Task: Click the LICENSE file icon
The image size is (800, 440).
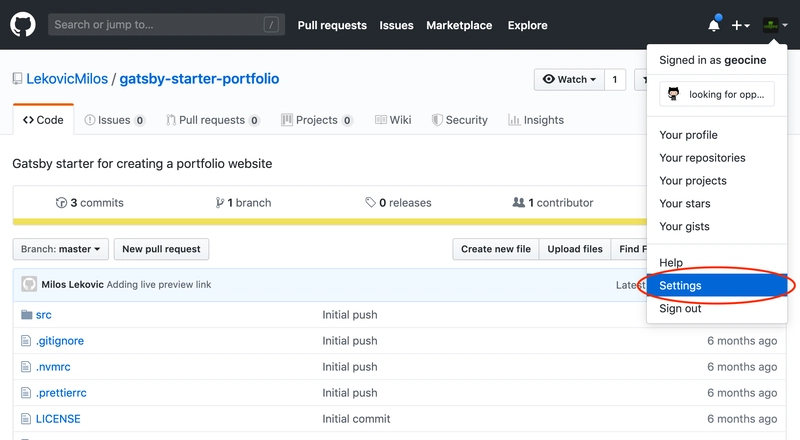Action: click(26, 419)
